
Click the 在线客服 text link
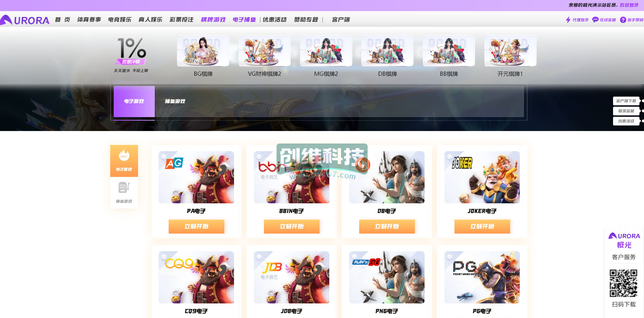coord(608,20)
